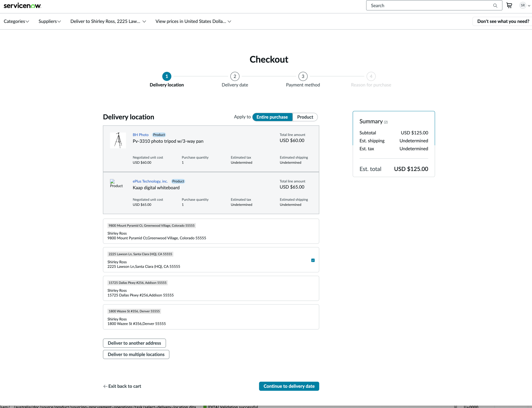Open ePlus Technology, inc. supplier link
This screenshot has width=532, height=408.
150,181
